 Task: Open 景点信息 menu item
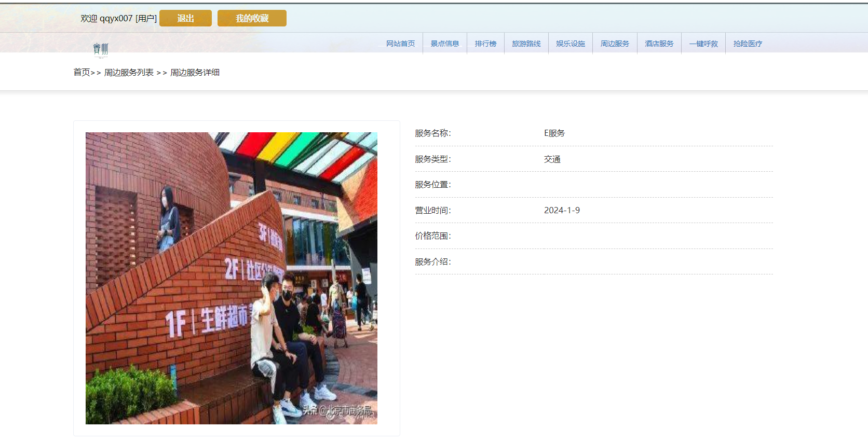pyautogui.click(x=445, y=44)
